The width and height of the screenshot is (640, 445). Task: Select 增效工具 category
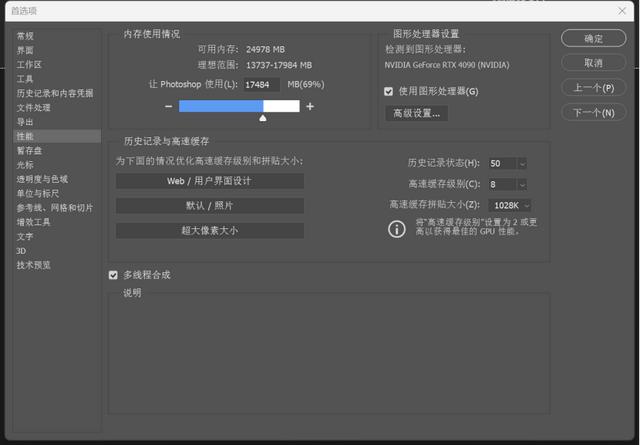[33, 222]
